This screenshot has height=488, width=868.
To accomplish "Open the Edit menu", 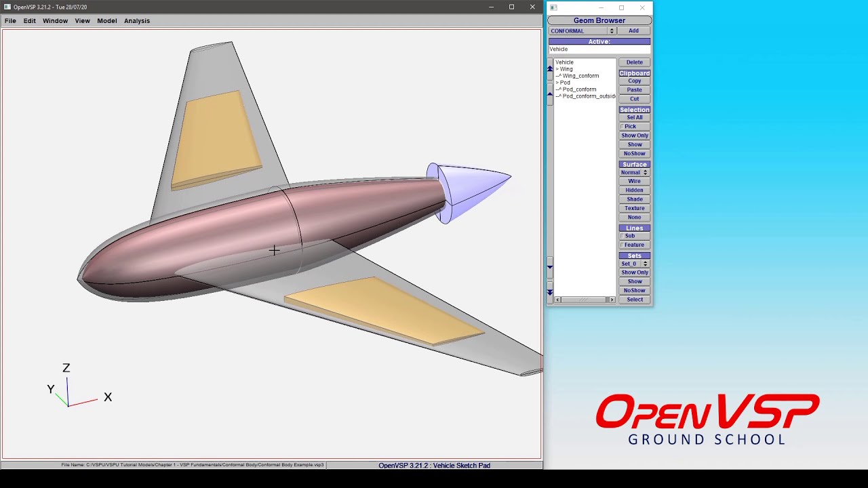I will click(x=30, y=21).
